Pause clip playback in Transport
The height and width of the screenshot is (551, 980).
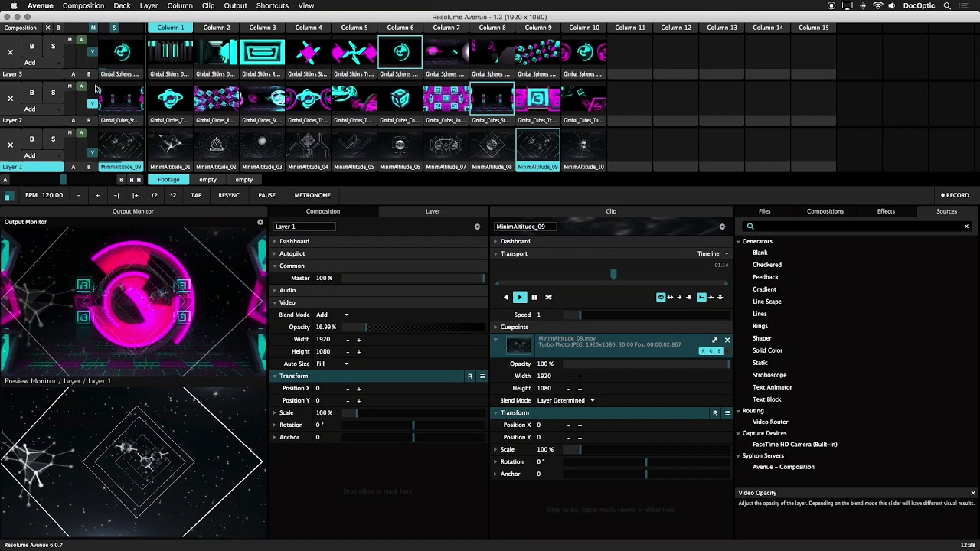[534, 297]
